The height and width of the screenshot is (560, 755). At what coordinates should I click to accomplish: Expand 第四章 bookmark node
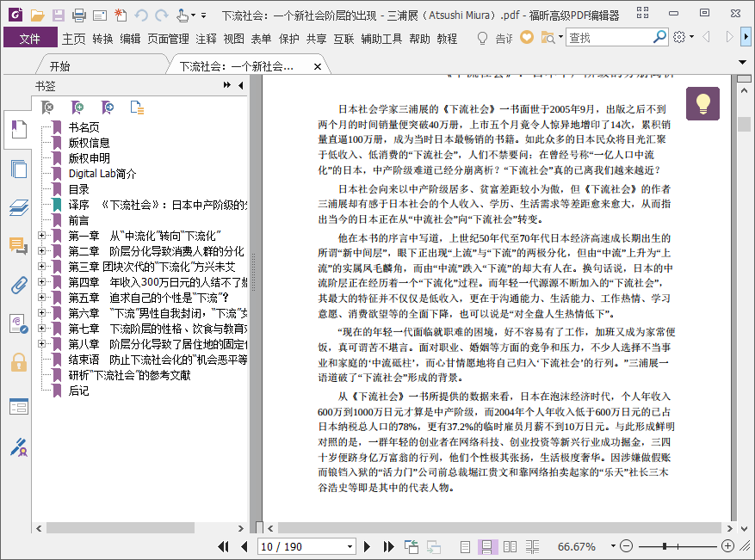coord(42,281)
